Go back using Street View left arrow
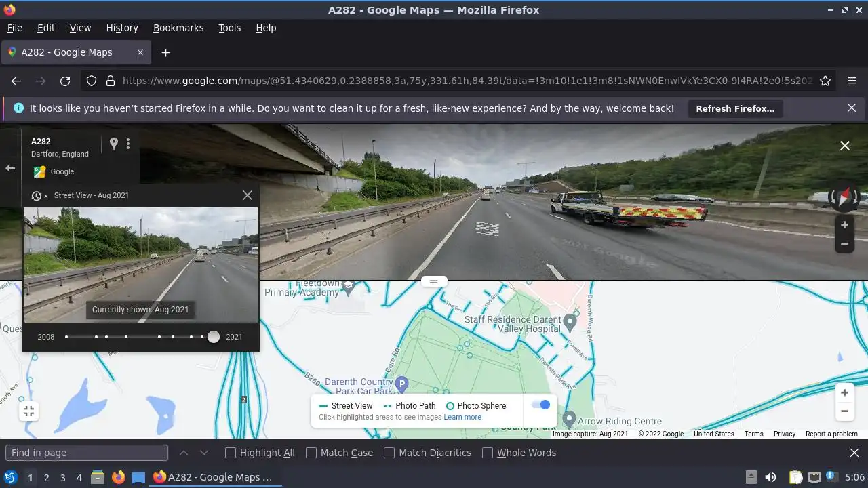The width and height of the screenshot is (868, 488). (x=10, y=168)
